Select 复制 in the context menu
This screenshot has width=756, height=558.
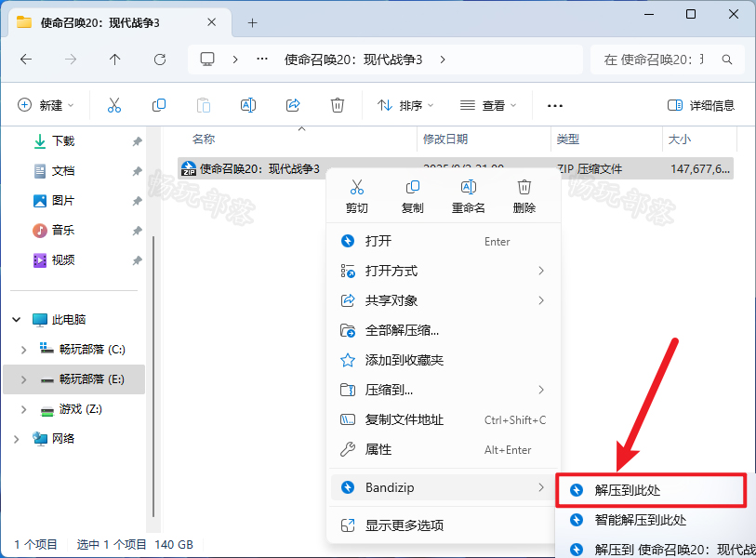coord(413,197)
